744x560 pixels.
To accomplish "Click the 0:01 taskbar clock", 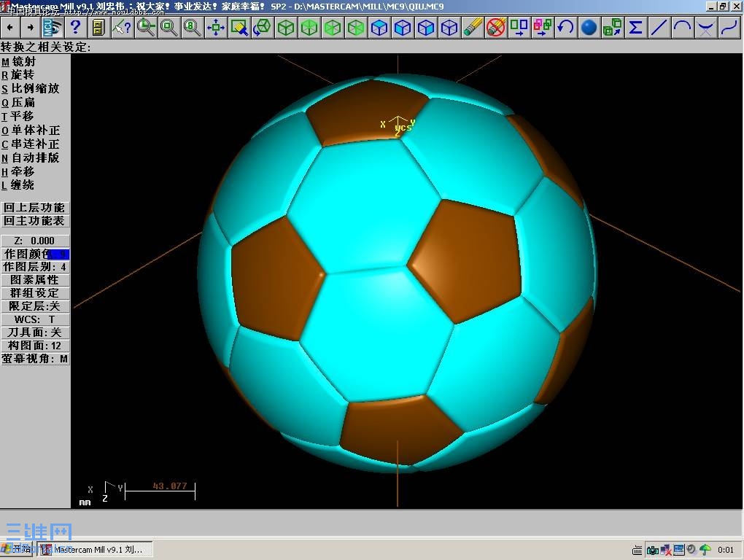I will (726, 550).
